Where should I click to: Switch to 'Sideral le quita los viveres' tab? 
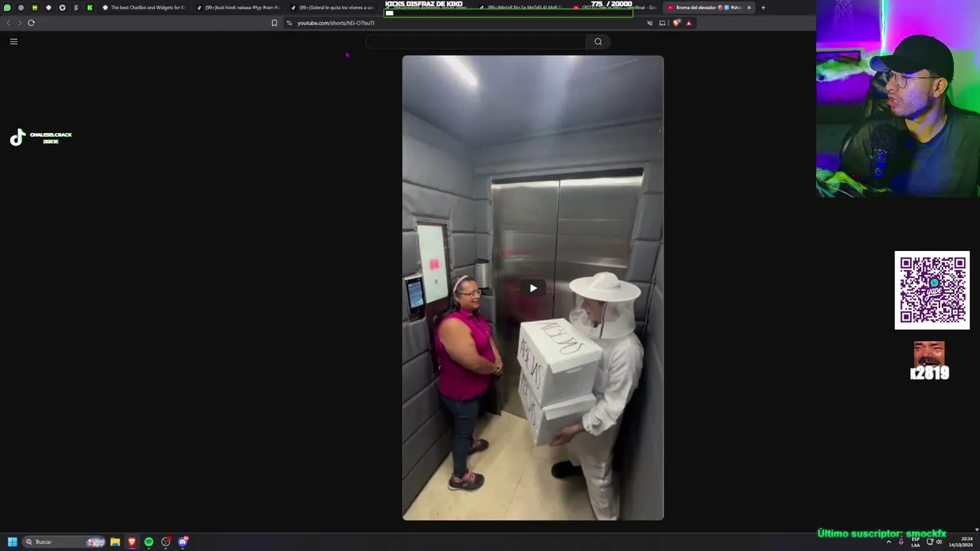pyautogui.click(x=332, y=8)
